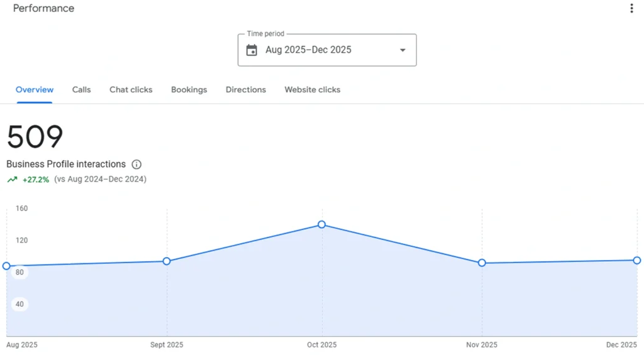Viewport: 644px width, 355px height.
Task: Click the +27.2% change percentage
Action: click(x=36, y=180)
